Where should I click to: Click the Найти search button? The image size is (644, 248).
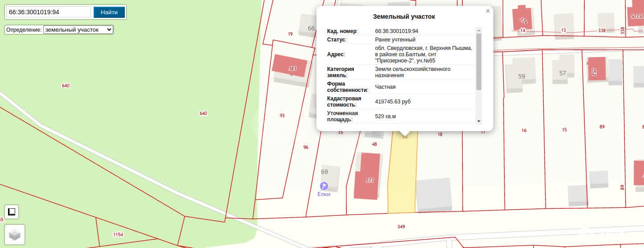pyautogui.click(x=109, y=12)
